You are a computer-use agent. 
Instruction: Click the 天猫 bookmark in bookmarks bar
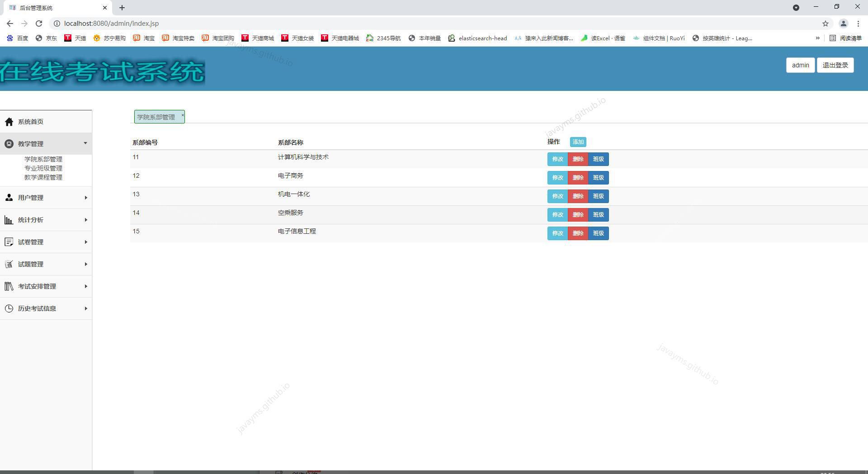[x=76, y=38]
